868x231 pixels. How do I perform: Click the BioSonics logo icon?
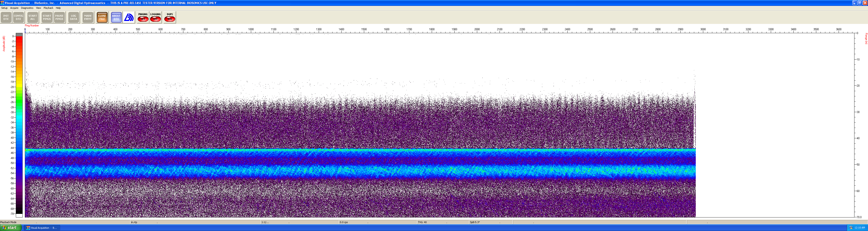pos(129,18)
